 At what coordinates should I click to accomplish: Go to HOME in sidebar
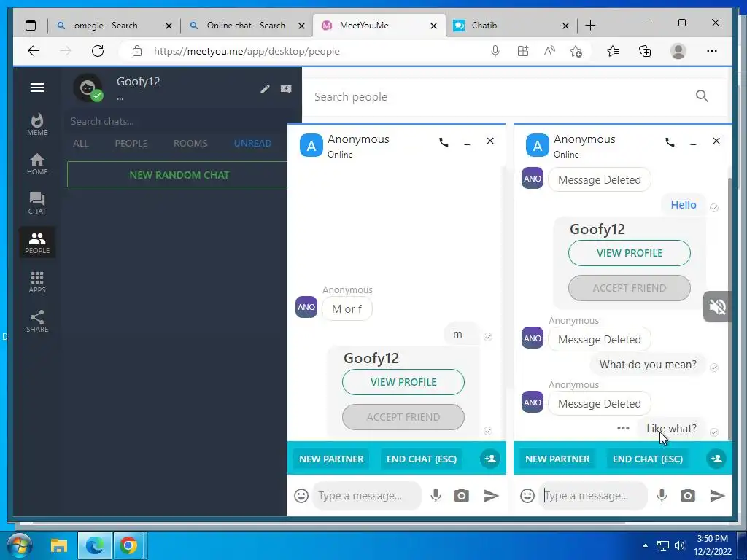tap(37, 164)
